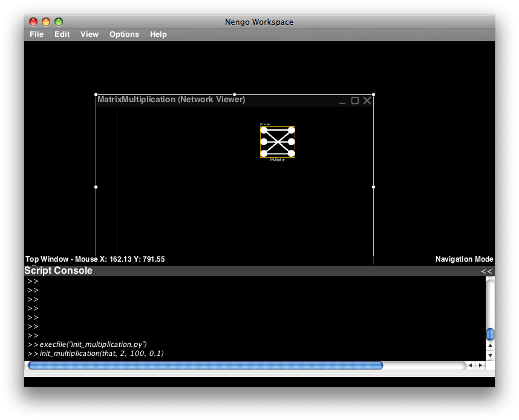Click the top-left resize handle of Network Viewer

(x=96, y=95)
